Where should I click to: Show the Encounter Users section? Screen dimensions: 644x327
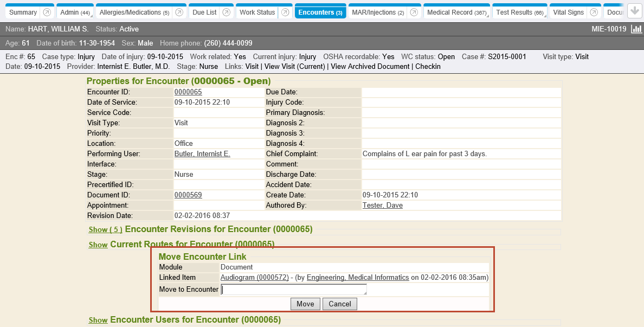[x=98, y=320]
